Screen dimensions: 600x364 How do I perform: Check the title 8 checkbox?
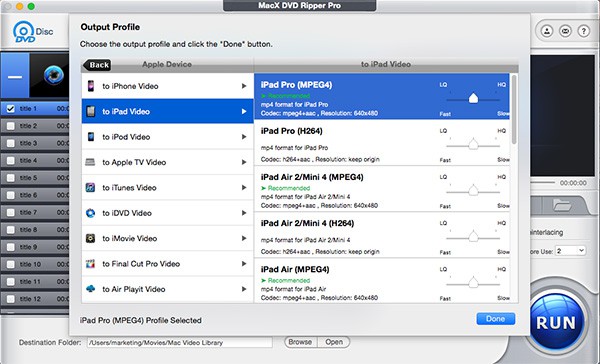point(11,230)
